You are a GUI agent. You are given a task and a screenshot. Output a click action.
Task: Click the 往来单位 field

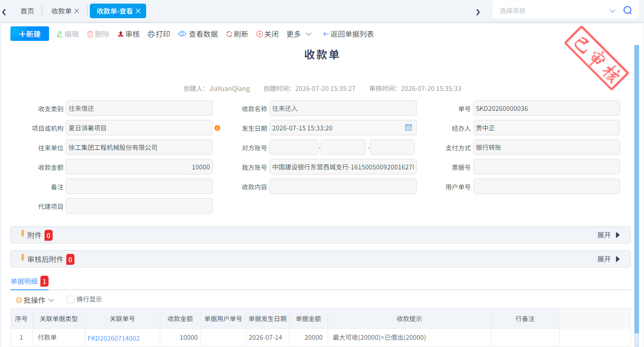click(139, 148)
